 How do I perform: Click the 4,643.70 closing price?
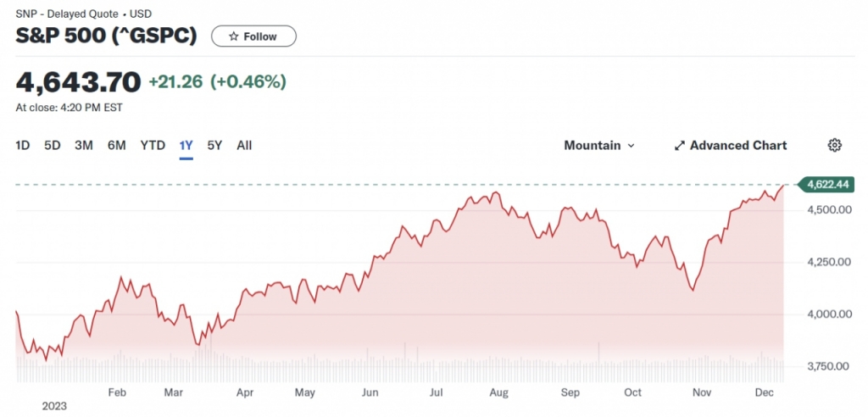78,82
